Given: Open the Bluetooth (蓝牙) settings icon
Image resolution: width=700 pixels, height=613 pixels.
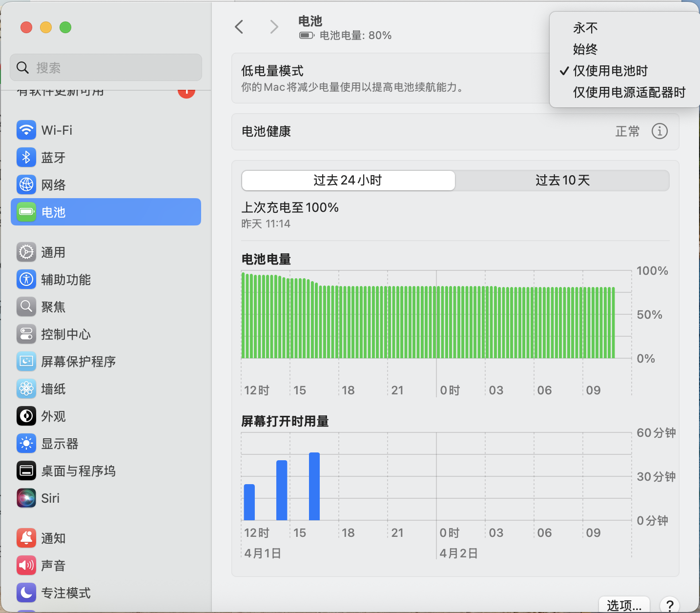Looking at the screenshot, I should pyautogui.click(x=26, y=157).
